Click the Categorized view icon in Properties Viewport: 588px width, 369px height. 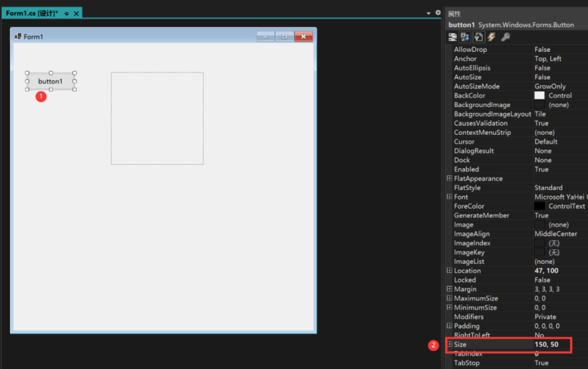point(452,37)
